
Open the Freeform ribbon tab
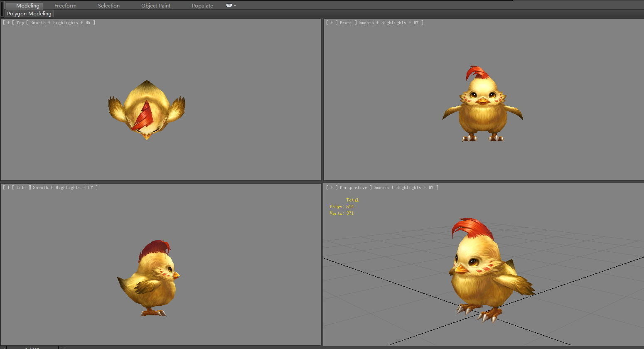[x=65, y=5]
